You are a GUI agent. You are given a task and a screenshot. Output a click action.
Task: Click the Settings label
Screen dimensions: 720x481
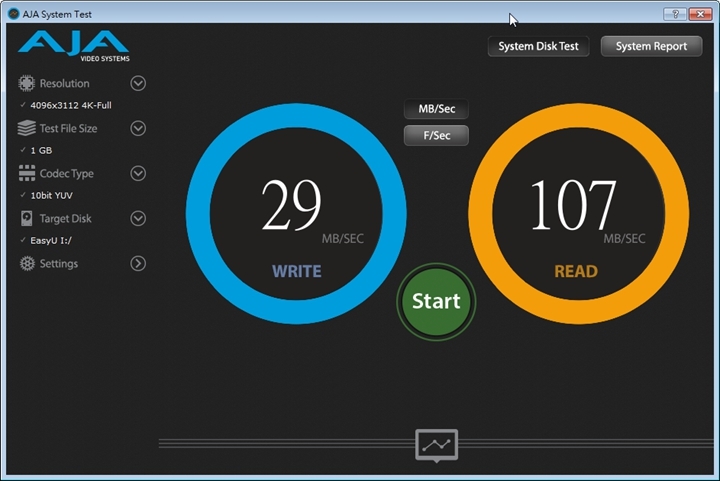tap(59, 264)
